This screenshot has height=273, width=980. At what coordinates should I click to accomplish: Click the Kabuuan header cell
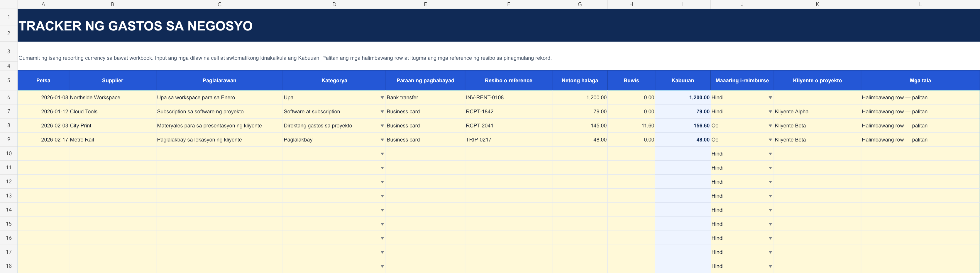tap(683, 80)
